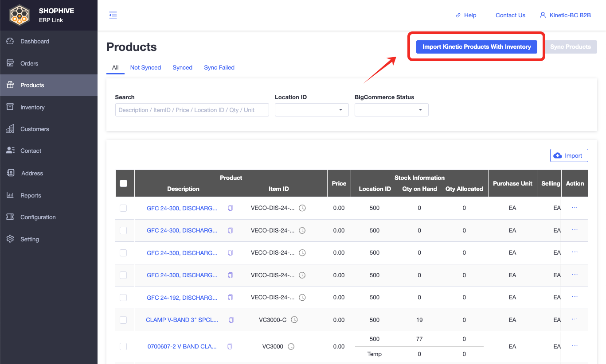Open action ellipsis for CLAMP V-BAND row
Screen dimensions: 606x364
(x=575, y=319)
